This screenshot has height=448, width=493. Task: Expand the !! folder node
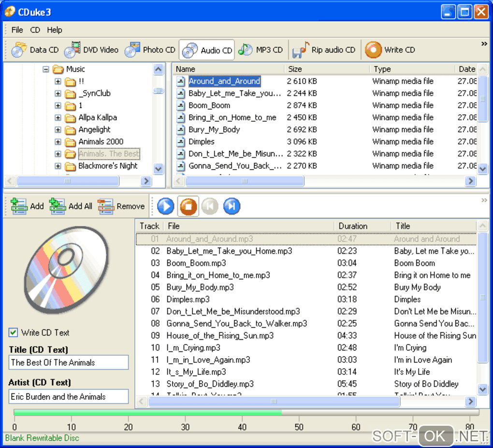58,81
